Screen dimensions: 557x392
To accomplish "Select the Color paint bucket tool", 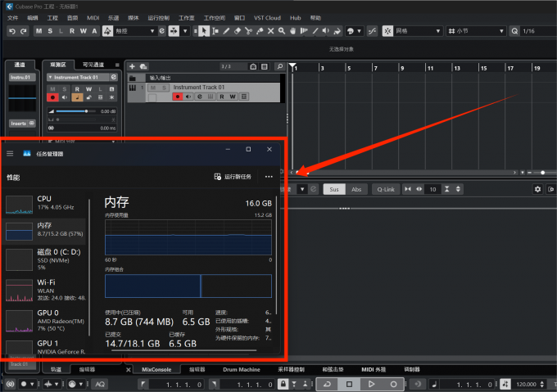I will [x=337, y=31].
